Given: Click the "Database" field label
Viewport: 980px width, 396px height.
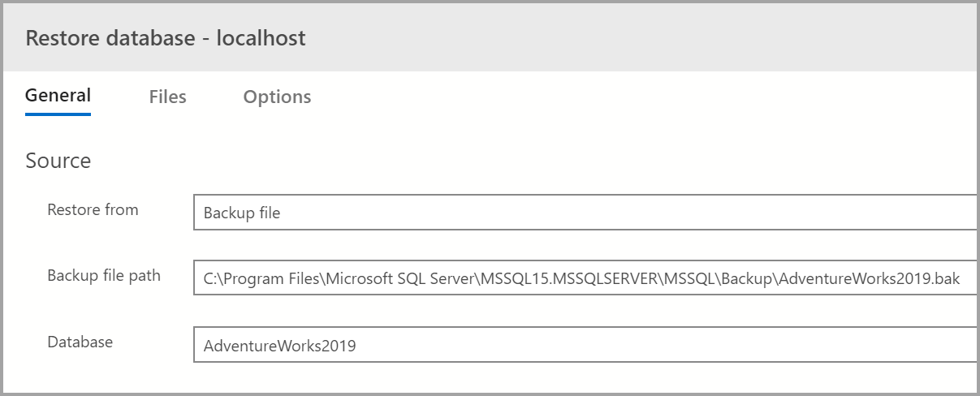Looking at the screenshot, I should click(80, 342).
